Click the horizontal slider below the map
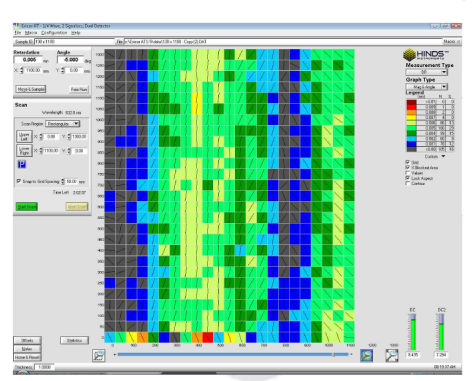The image size is (474, 381). pos(233,355)
